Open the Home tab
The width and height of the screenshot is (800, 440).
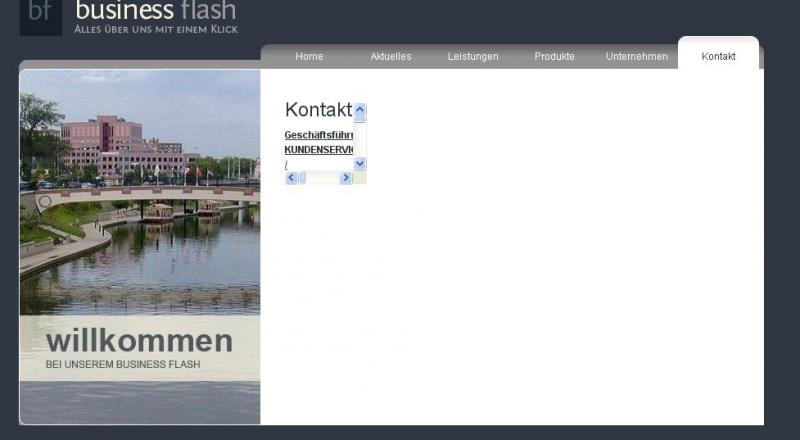tap(309, 57)
